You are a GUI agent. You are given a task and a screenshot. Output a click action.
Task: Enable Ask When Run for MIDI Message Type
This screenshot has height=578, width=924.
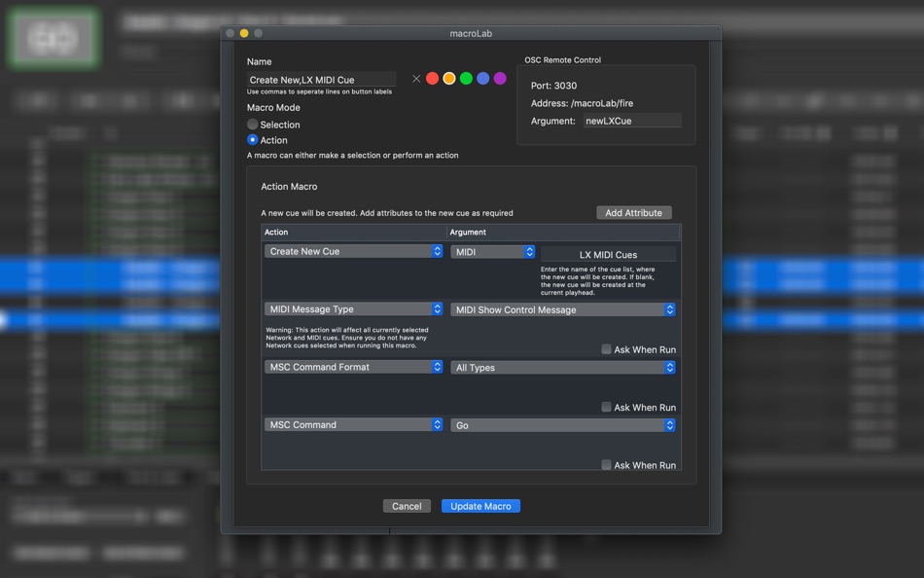606,349
